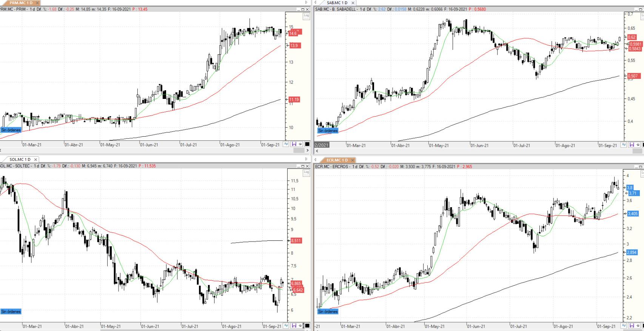Screen dimensions: 644x331
Task: Click the PRIM chart horizontal scrollbar right arrow
Action: click(308, 150)
